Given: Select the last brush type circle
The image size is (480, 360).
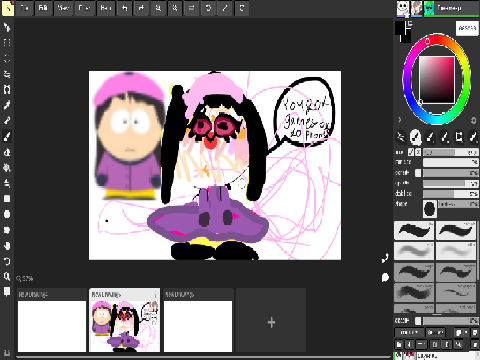Looking at the screenshot, I should click(x=473, y=137).
